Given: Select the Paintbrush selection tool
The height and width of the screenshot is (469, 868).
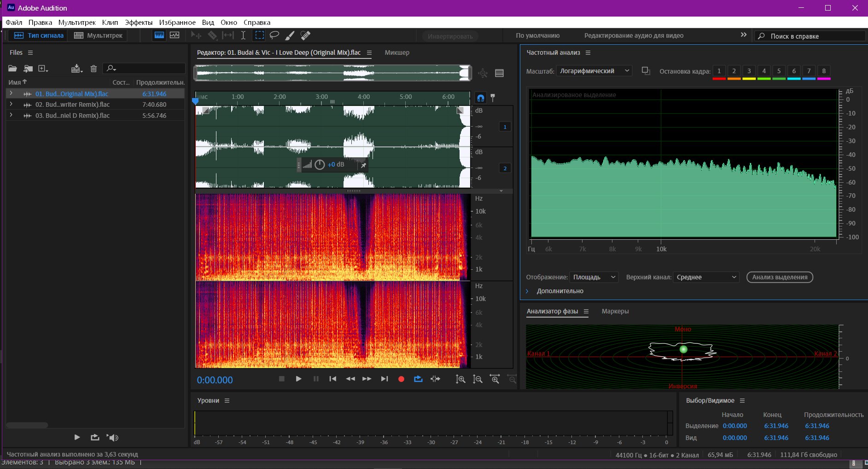Looking at the screenshot, I should pyautogui.click(x=290, y=35).
